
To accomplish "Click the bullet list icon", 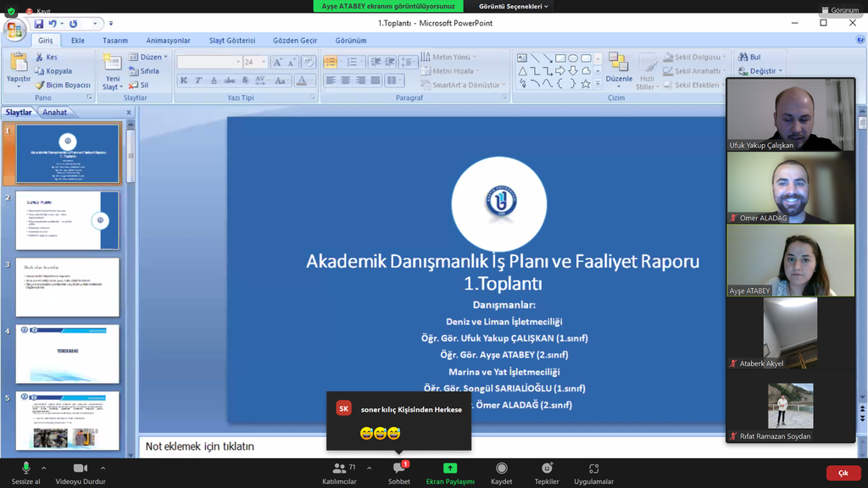I will point(331,62).
